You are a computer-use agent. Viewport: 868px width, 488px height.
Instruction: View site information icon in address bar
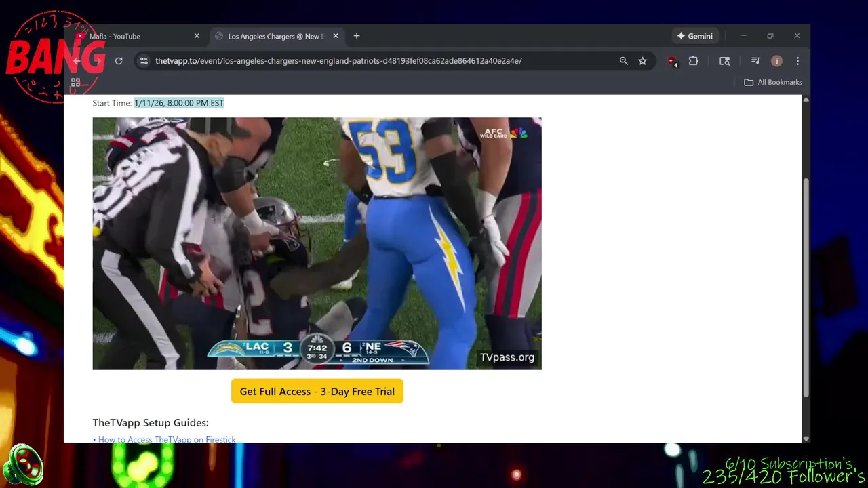(x=143, y=61)
